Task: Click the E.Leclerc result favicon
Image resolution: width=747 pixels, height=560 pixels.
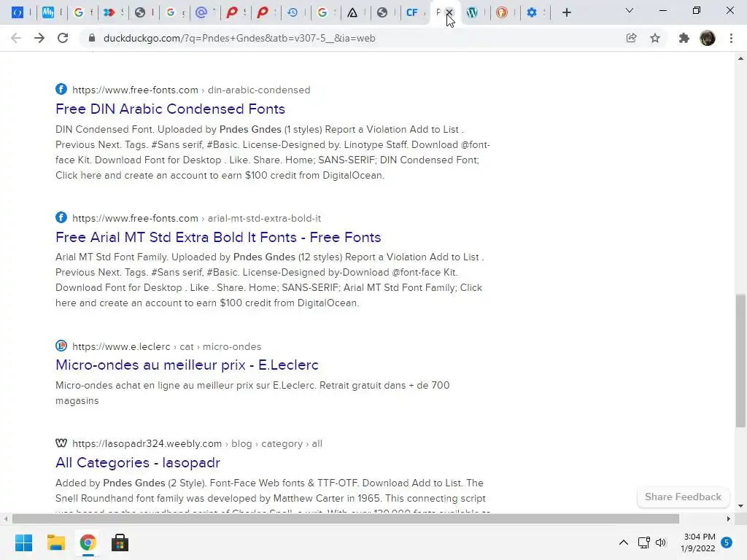Action: (x=61, y=346)
